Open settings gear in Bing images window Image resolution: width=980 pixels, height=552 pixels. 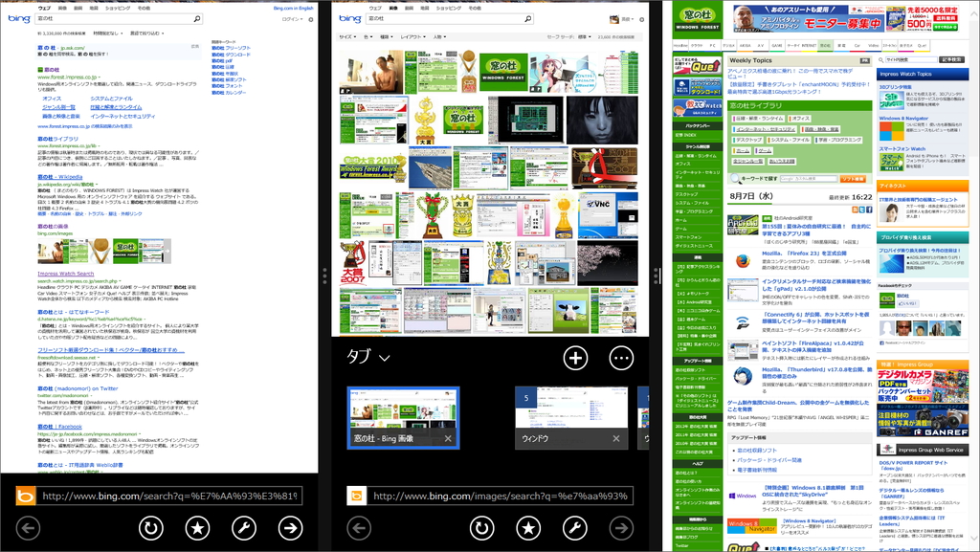pyautogui.click(x=642, y=19)
